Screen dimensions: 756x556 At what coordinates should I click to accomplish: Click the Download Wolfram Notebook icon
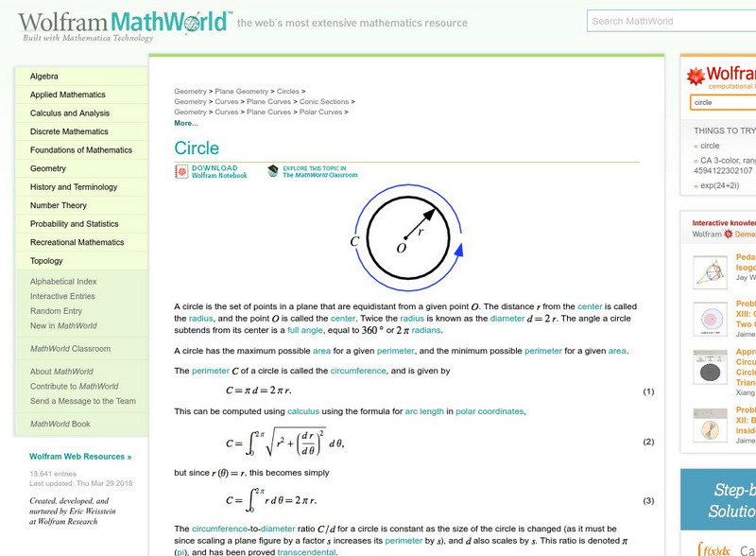coord(181,172)
